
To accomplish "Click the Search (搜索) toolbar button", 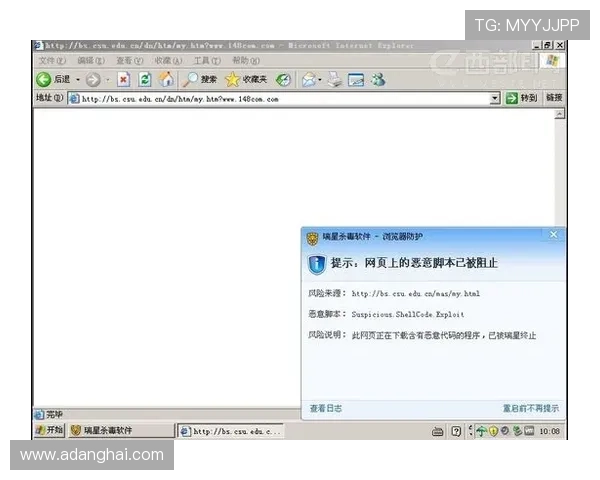I will point(200,80).
